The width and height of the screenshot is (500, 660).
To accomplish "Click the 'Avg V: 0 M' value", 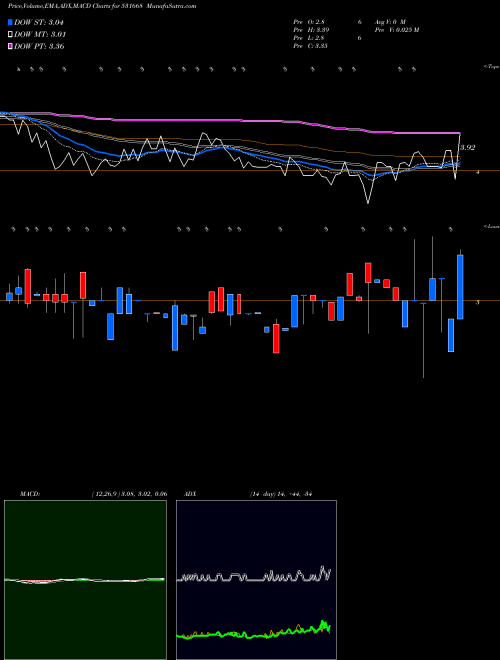I will 389,21.
